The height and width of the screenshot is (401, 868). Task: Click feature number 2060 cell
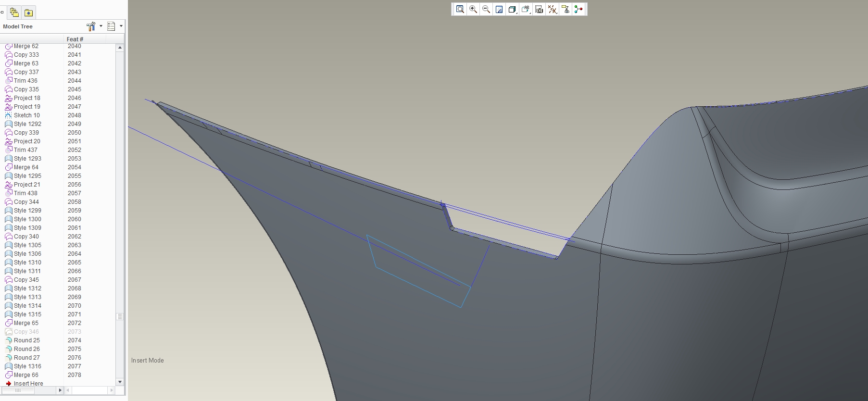tap(75, 219)
